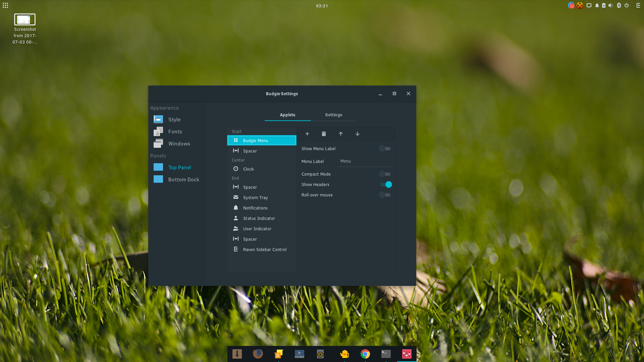Select Top Panel in the sidebar
This screenshot has width=644, height=362.
coord(177,168)
